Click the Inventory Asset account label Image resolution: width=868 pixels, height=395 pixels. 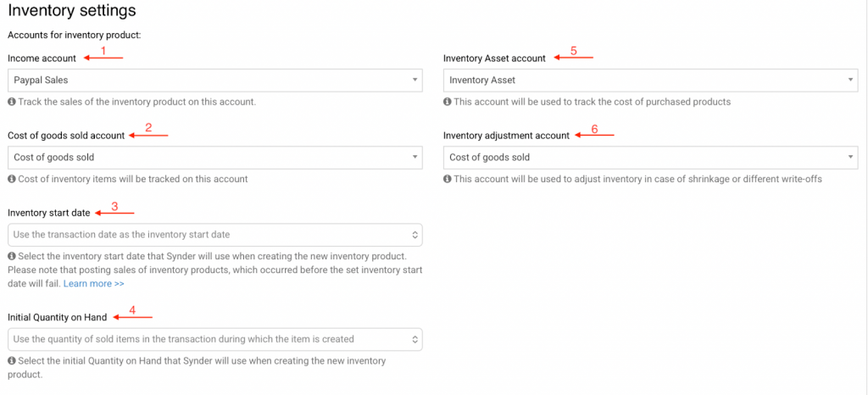(494, 58)
